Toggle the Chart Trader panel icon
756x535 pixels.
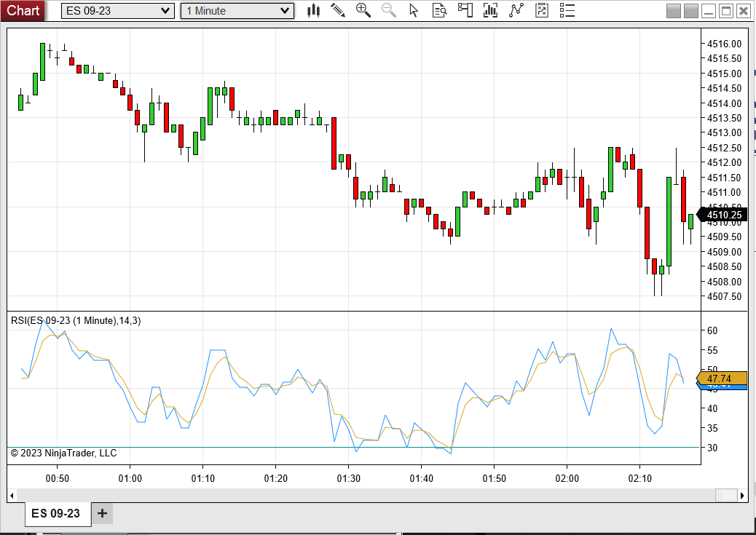[465, 10]
